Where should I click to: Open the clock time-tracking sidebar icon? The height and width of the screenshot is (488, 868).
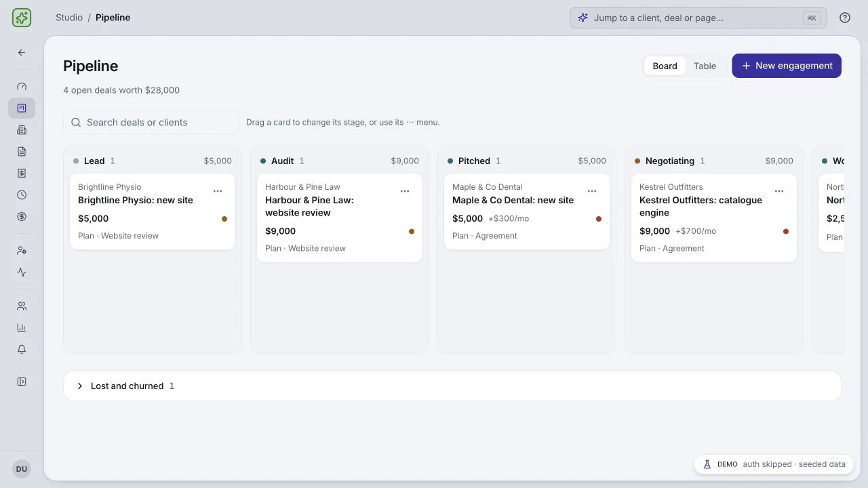coord(22,195)
